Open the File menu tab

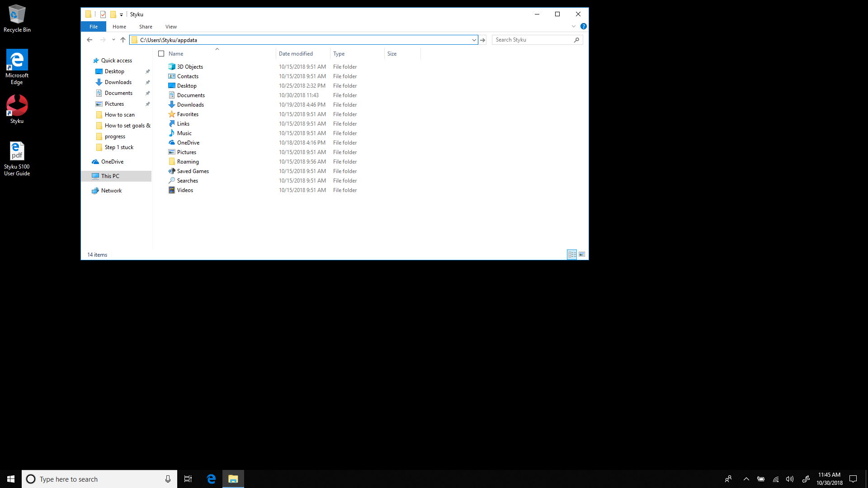click(93, 26)
